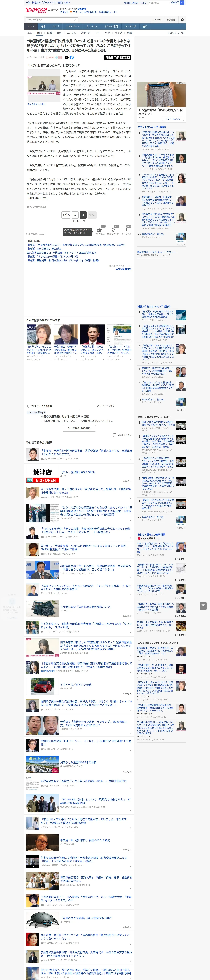Open the 速報 tab

pos(43,27)
